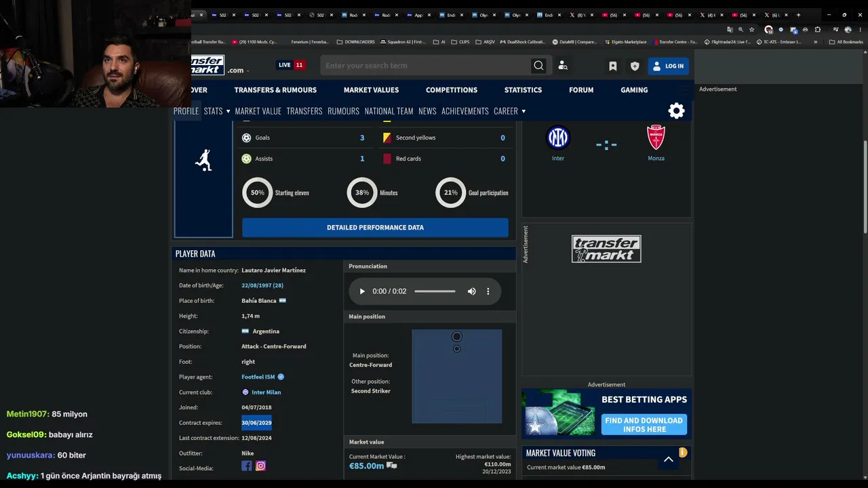Click the translate page icon in address bar
The width and height of the screenshot is (868, 488).
730,30
